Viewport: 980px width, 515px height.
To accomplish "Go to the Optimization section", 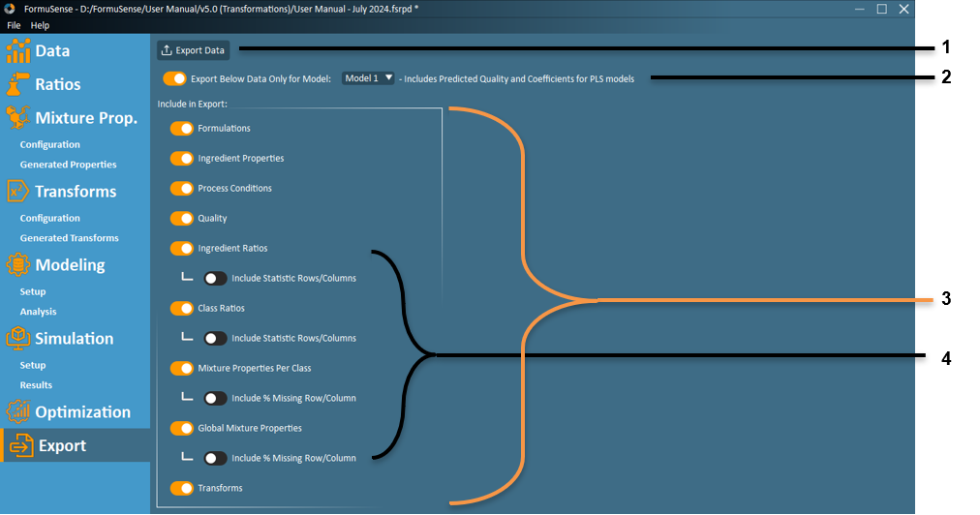I will (x=83, y=411).
